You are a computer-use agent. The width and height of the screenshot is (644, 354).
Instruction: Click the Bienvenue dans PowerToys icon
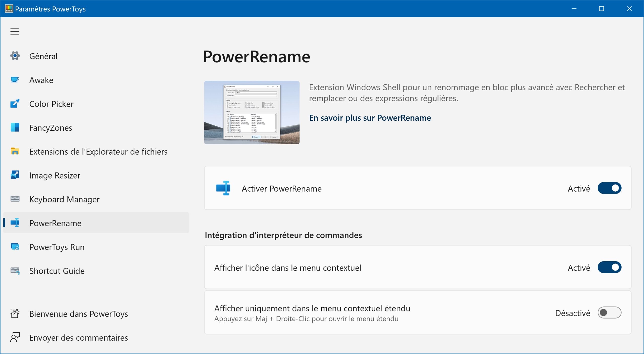[x=15, y=314]
